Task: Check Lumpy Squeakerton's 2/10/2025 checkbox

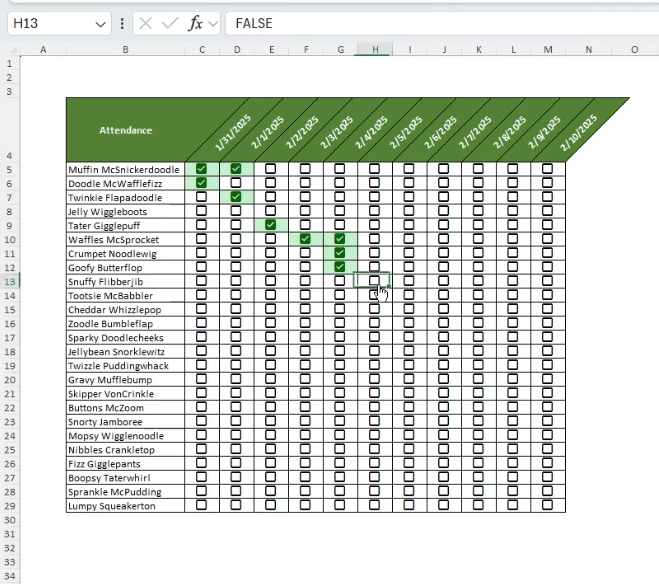Action: point(547,505)
